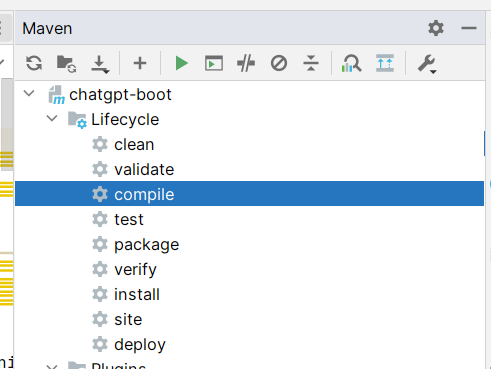
Task: Hide the Maven tool window
Action: point(469,28)
